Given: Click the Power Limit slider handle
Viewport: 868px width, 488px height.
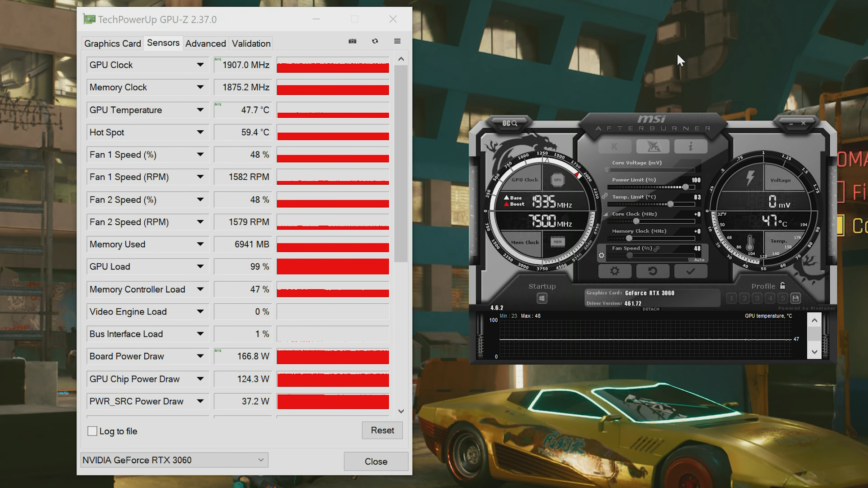Looking at the screenshot, I should pos(686,187).
